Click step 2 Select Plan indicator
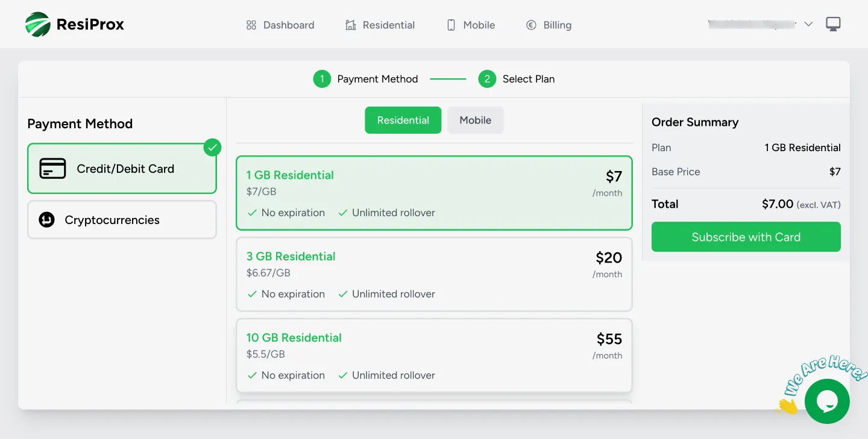This screenshot has width=868, height=439. point(487,79)
